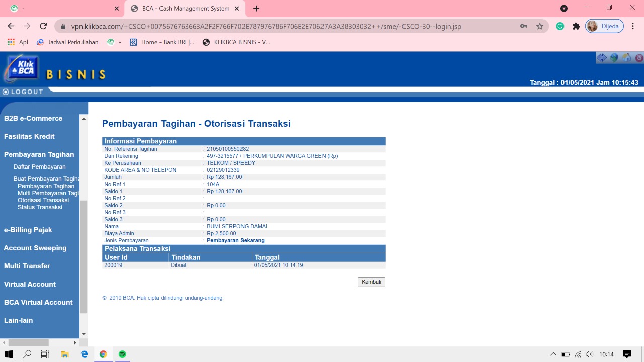This screenshot has width=644, height=362.
Task: Bookmark this page with the star icon
Action: click(540, 26)
